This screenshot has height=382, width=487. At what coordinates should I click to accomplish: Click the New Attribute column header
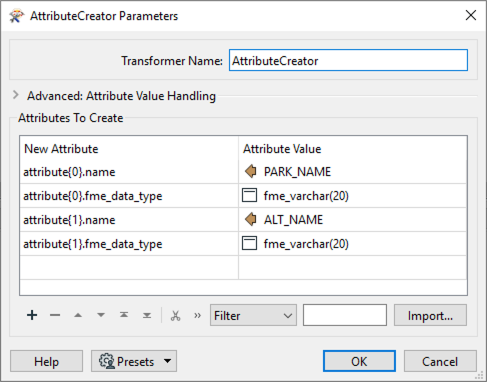coord(129,148)
